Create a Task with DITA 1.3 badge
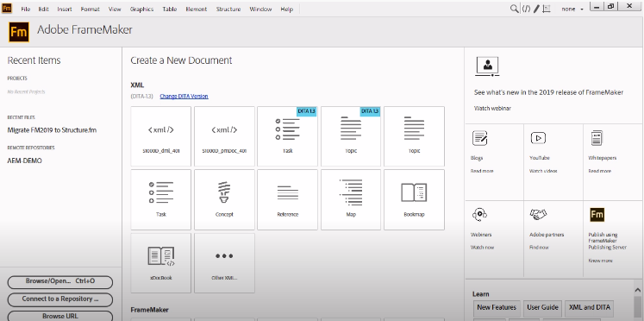The image size is (644, 321). [287, 136]
